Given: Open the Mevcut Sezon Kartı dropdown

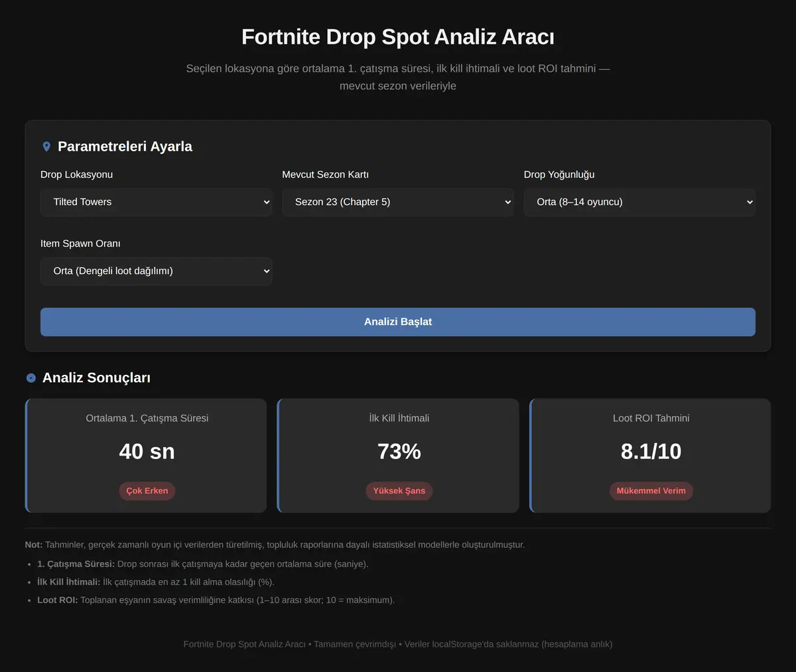Looking at the screenshot, I should tap(398, 202).
